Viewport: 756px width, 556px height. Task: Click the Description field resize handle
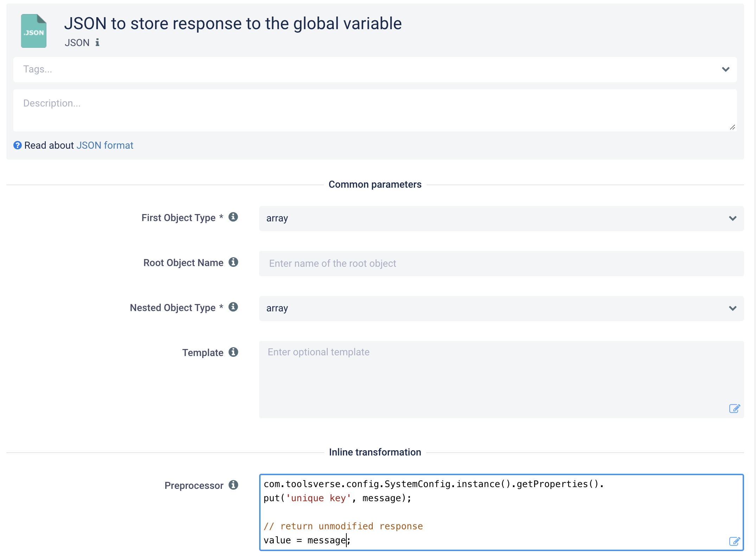(x=732, y=127)
